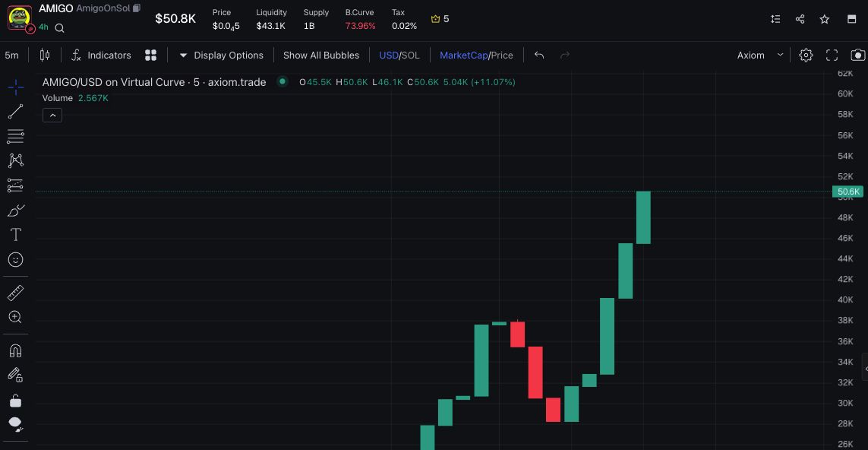
Task: Open the list filter icon at top right
Action: (x=775, y=19)
